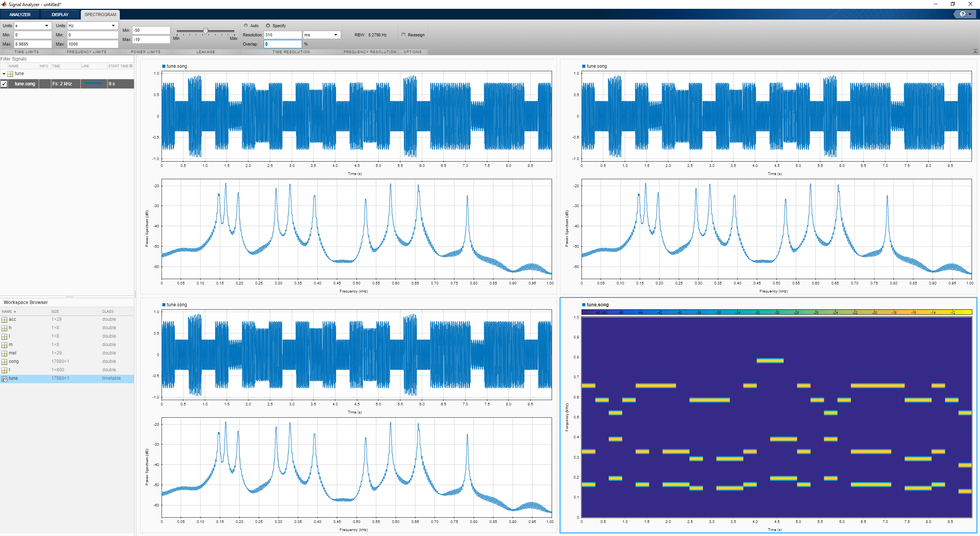
Task: Uncheck the tune.song signal checkbox
Action: point(4,84)
